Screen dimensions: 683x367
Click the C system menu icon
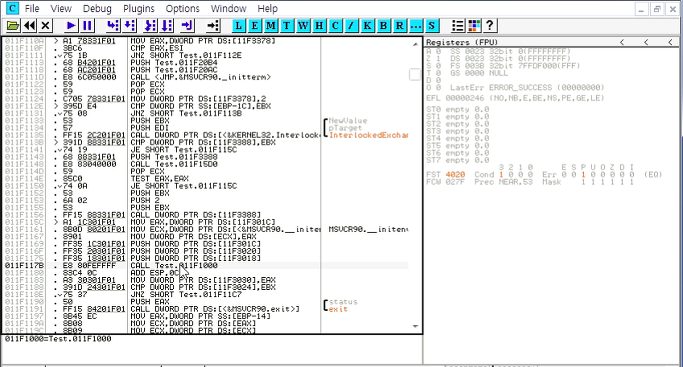(x=13, y=8)
